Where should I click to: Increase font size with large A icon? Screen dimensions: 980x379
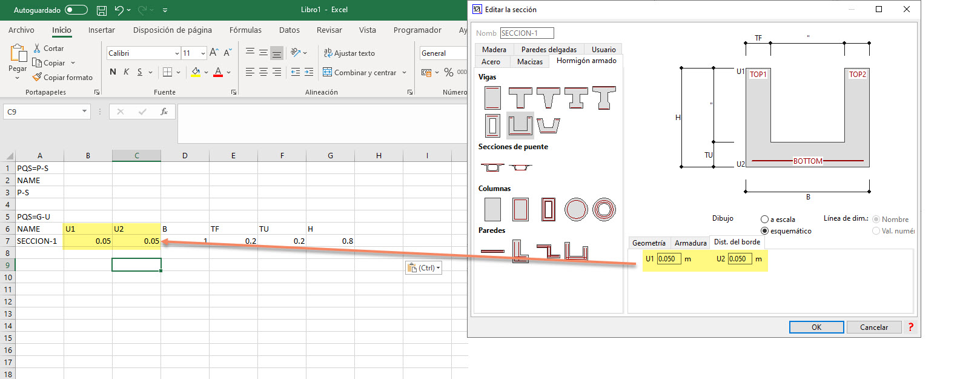214,53
